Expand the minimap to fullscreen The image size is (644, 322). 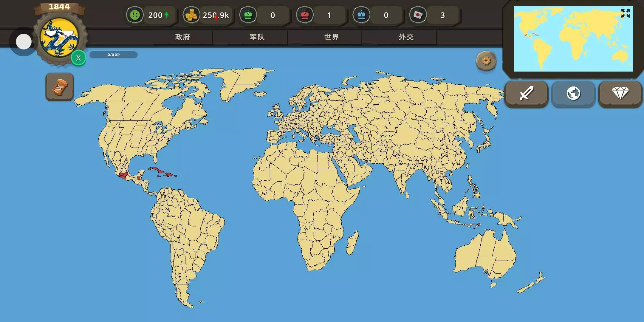625,13
